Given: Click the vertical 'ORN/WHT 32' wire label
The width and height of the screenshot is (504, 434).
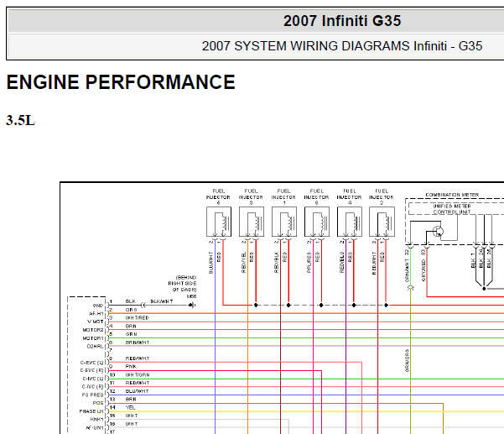Looking at the screenshot, I should point(407,266).
